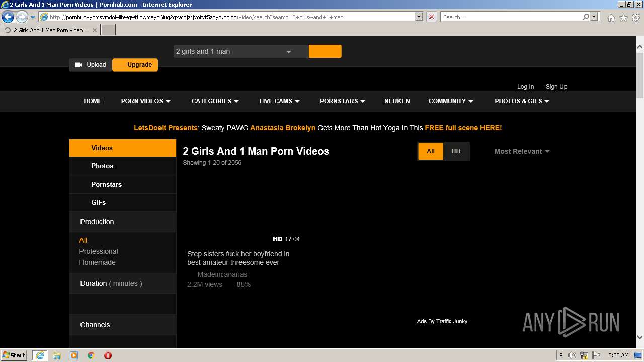Screen dimensions: 644x362
Task: Open the search provider dropdown arrow
Action: [594, 17]
